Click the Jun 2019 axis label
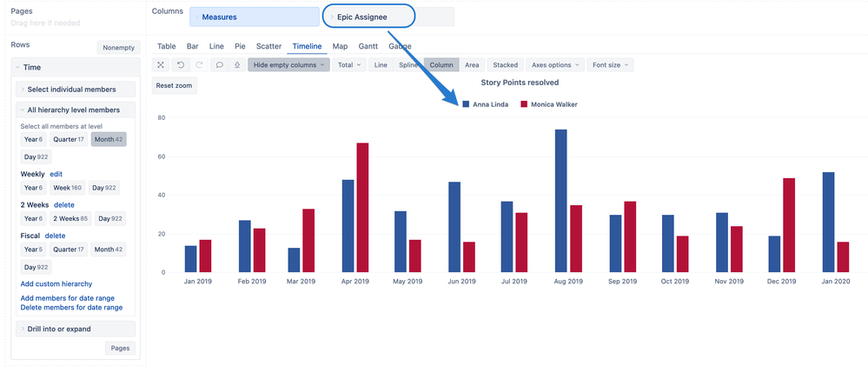Viewport: 868px width, 373px height. [x=461, y=282]
